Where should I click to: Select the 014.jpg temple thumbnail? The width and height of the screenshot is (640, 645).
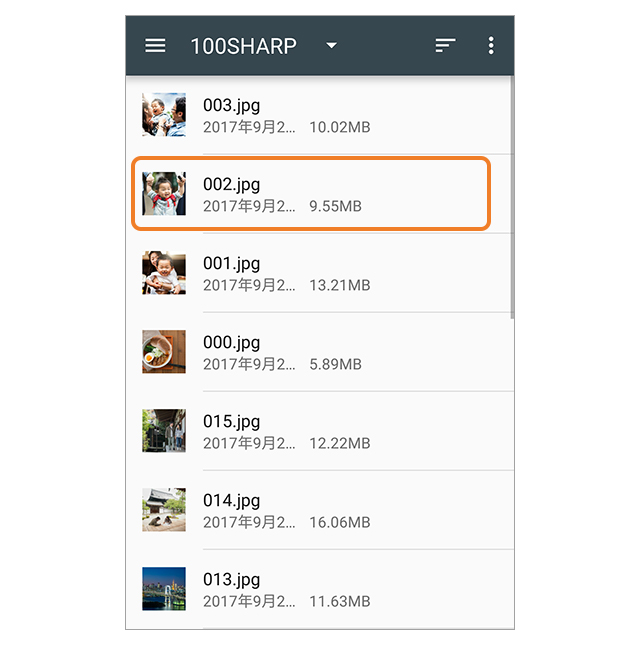click(x=164, y=509)
